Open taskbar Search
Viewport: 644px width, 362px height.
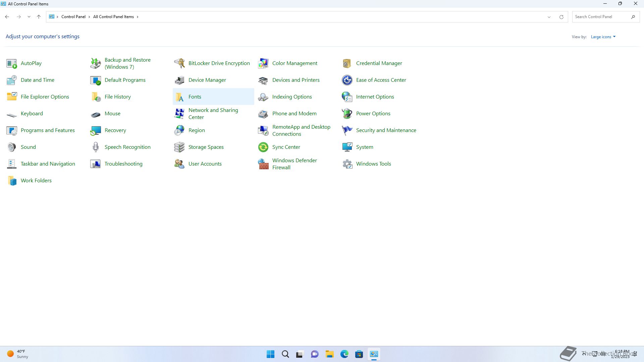pyautogui.click(x=285, y=354)
